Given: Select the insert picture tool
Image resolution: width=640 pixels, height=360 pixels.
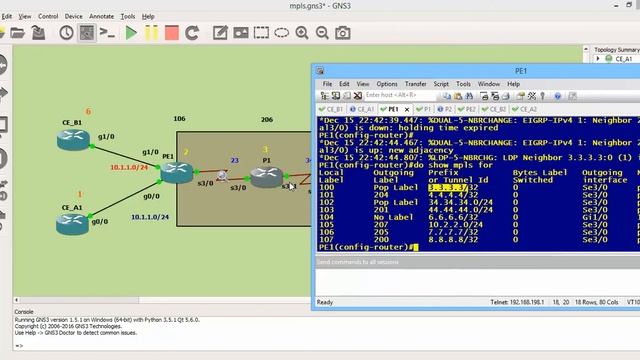Looking at the screenshot, I should coord(241,33).
